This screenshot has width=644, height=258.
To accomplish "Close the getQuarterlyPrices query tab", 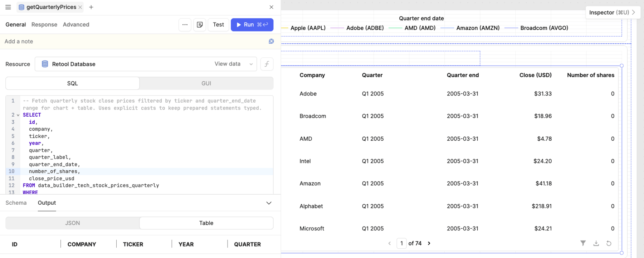I will coord(80,7).
